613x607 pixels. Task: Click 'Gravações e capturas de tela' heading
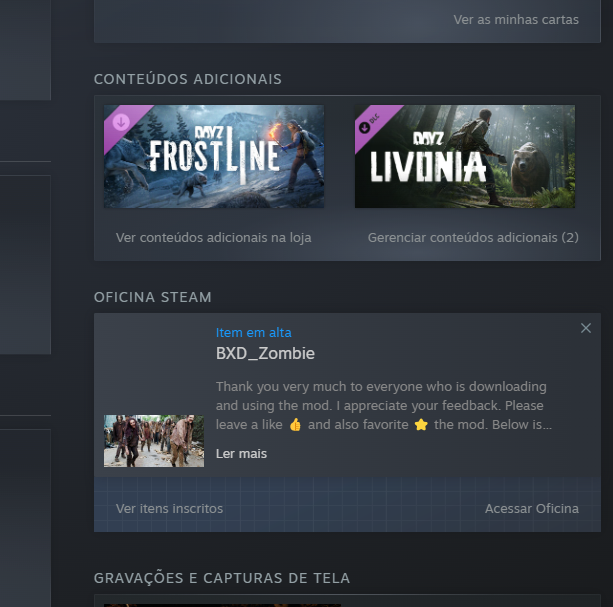pos(222,578)
